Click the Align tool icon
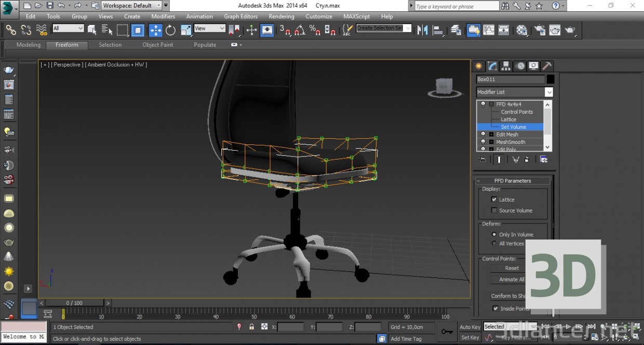The image size is (644, 345). pyautogui.click(x=438, y=30)
